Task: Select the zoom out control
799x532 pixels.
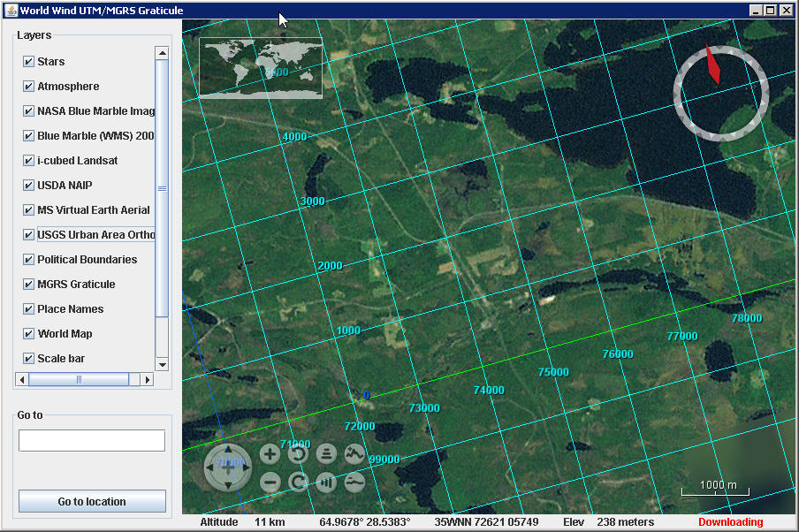Action: pyautogui.click(x=270, y=482)
